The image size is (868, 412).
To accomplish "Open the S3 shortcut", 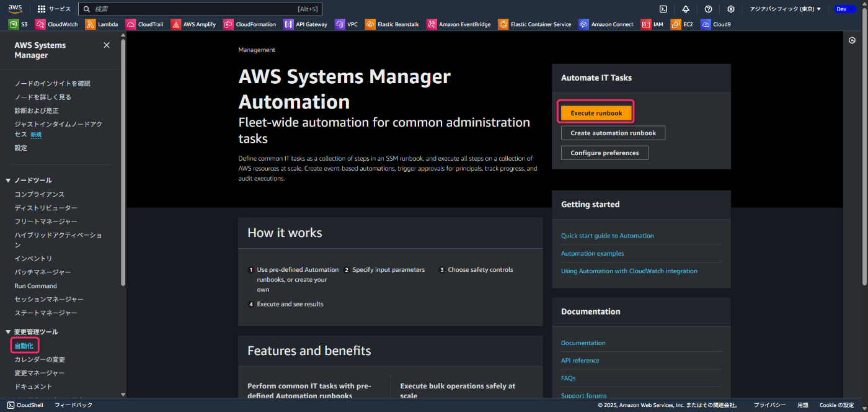I will pyautogui.click(x=18, y=24).
